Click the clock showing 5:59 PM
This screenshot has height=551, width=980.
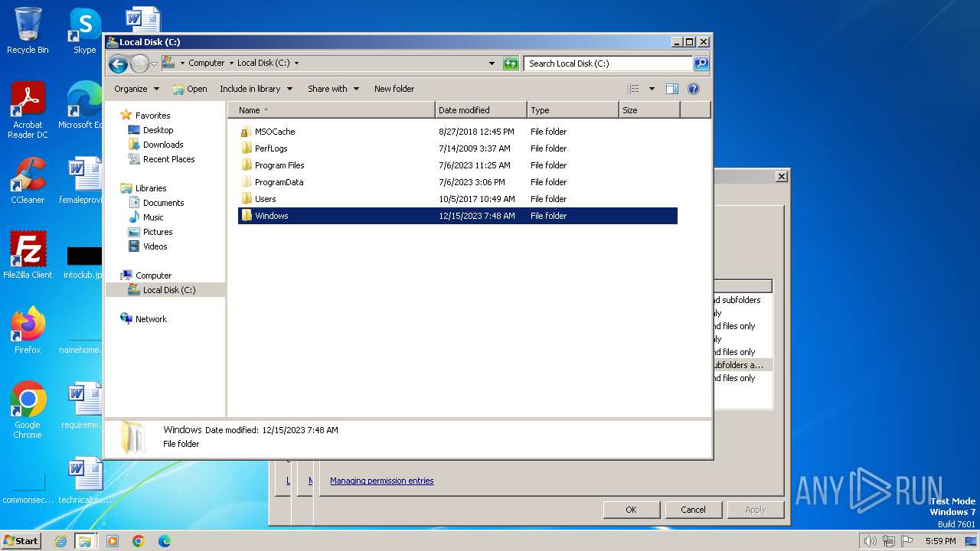click(940, 541)
